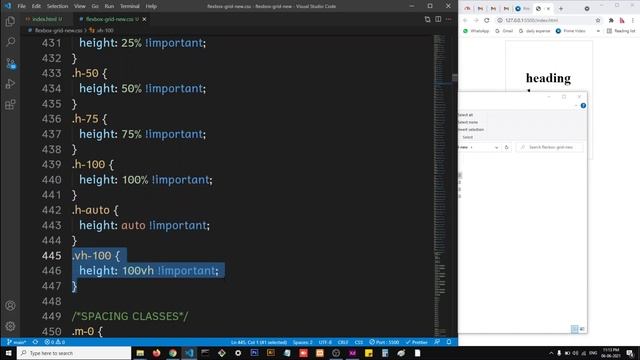
Task: Split the editor to the right
Action: point(438,19)
